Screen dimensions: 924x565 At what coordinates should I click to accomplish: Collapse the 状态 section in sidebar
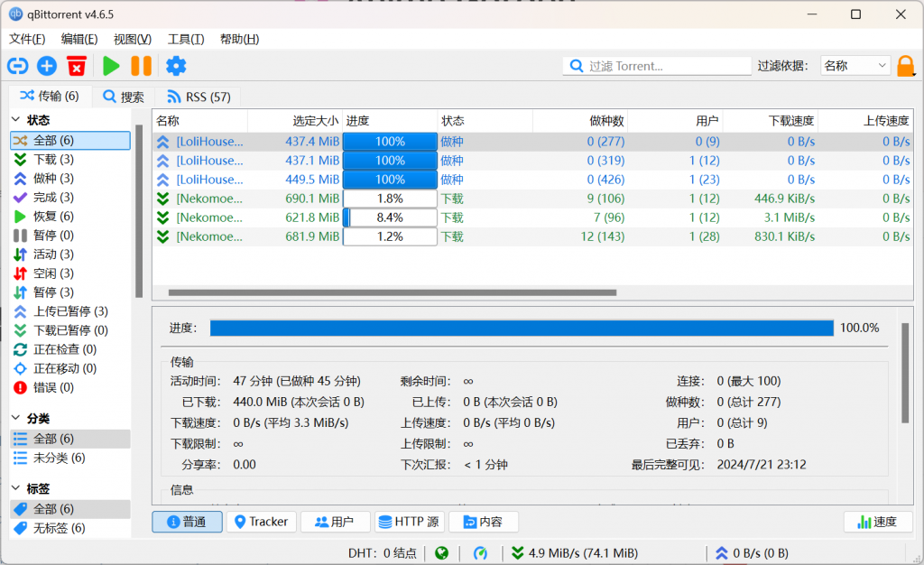pos(16,120)
